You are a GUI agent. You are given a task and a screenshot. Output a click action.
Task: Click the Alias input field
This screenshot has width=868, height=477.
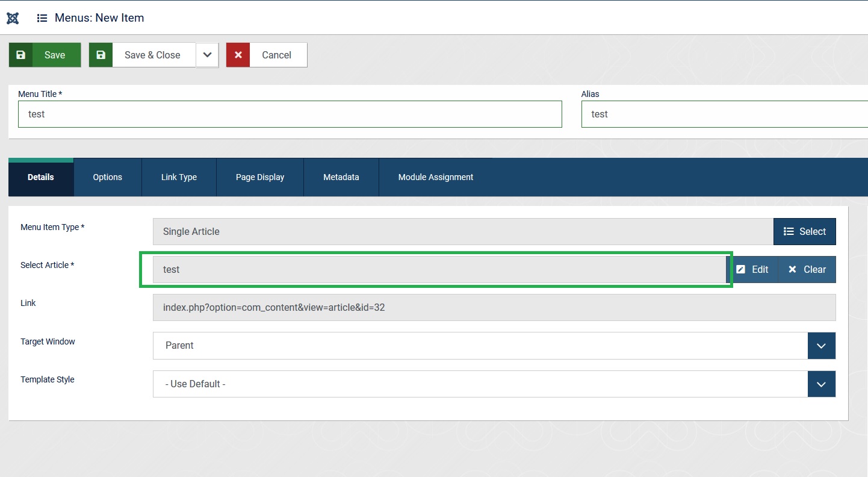tap(725, 114)
